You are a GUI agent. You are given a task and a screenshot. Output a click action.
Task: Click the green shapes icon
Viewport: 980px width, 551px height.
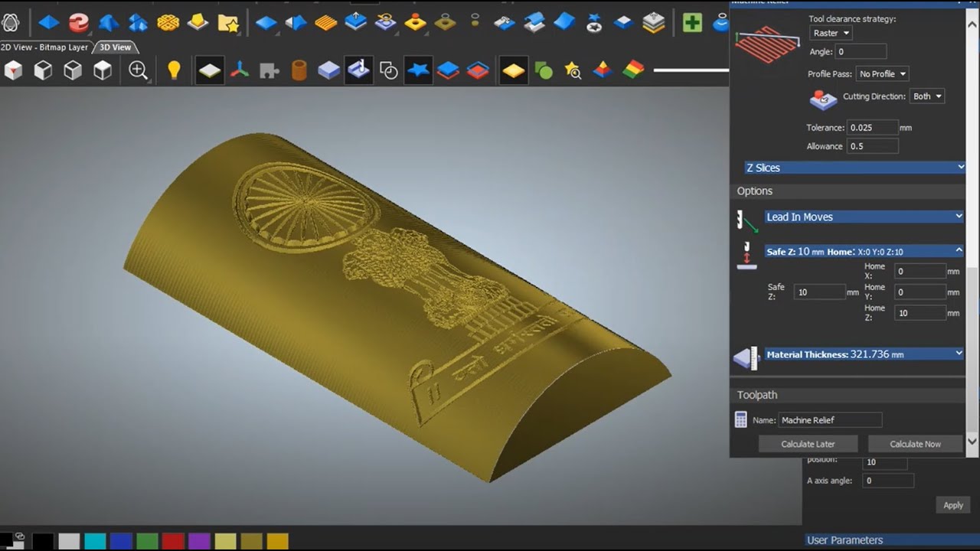pyautogui.click(x=544, y=71)
